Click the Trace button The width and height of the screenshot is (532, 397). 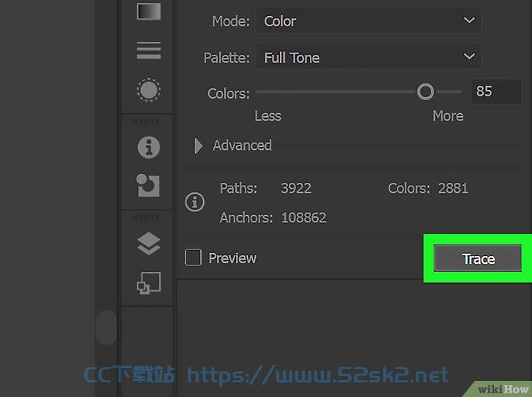tap(478, 259)
